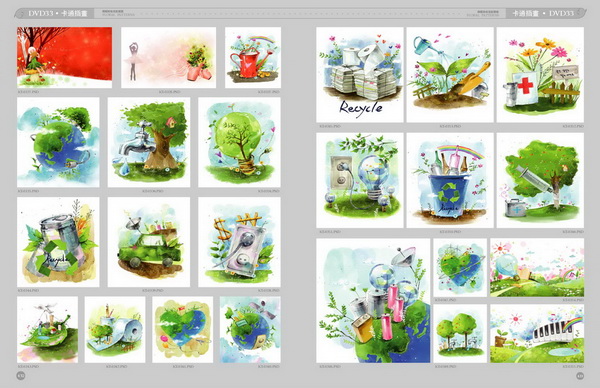The width and height of the screenshot is (600, 388).
Task: Open the Recycle paper stacks illustration
Action: [360, 75]
